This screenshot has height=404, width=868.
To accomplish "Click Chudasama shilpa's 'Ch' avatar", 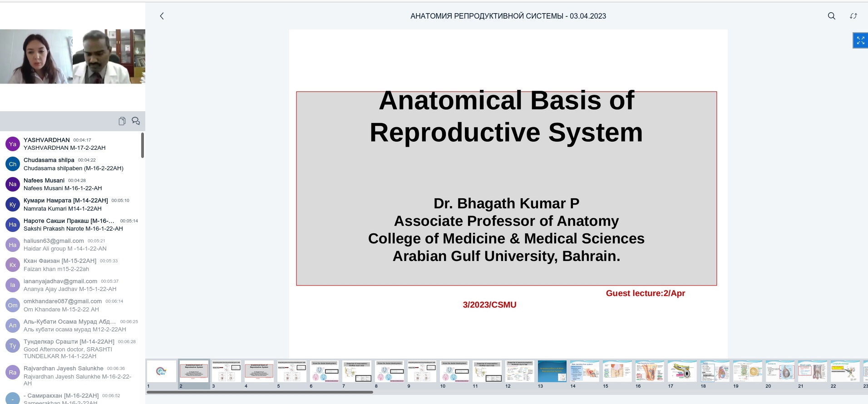I will click(x=13, y=164).
